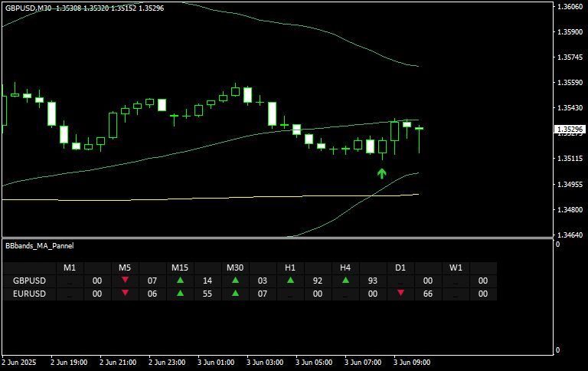Click GBPUSD H4 green up arrow
Viewport: 588px width, 371px height.
coord(345,281)
